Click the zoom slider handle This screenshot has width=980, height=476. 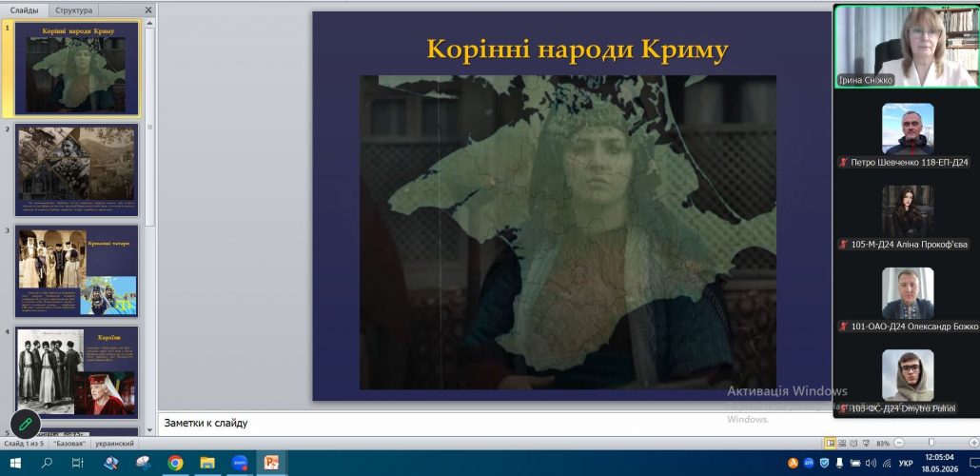(931, 443)
